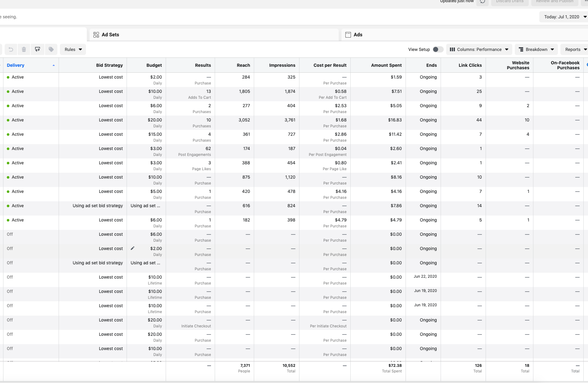The height and width of the screenshot is (383, 588).
Task: Expand the Breakdown dropdown
Action: [536, 49]
